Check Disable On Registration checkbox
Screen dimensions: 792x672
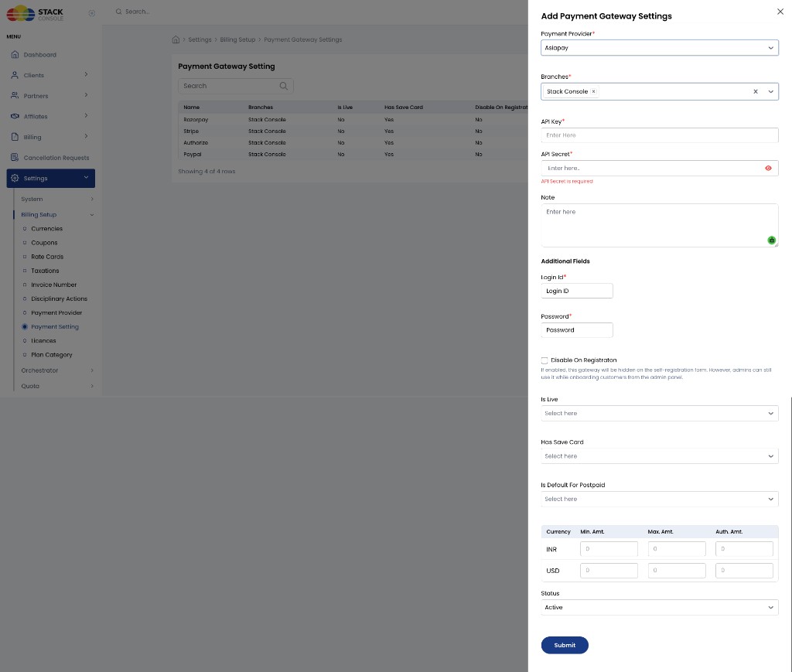pos(544,360)
